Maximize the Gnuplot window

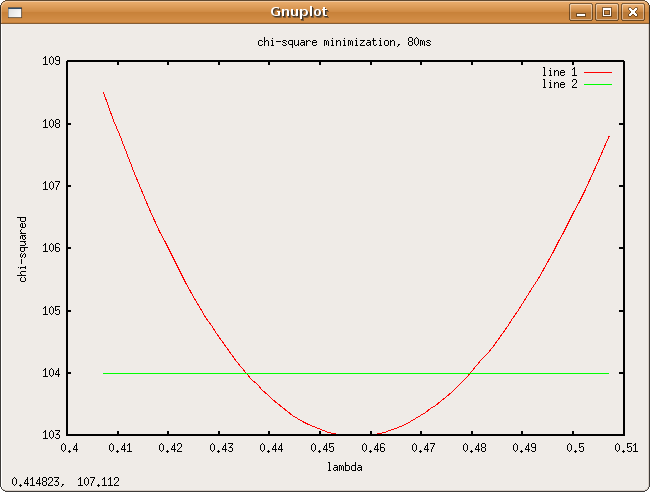(607, 12)
